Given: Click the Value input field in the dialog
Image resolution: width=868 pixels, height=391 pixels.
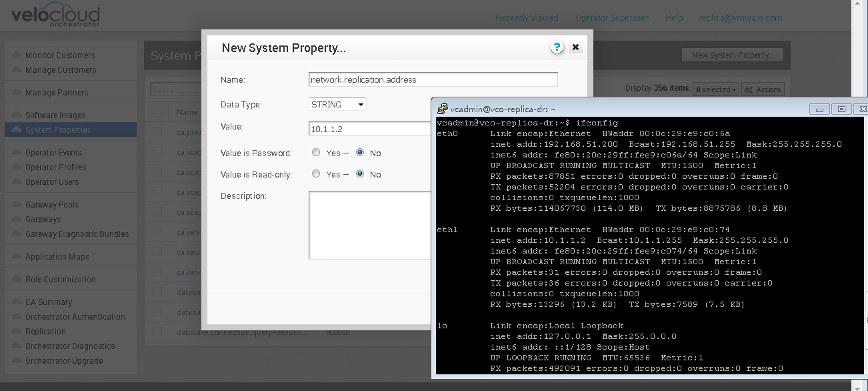Looking at the screenshot, I should tap(370, 129).
